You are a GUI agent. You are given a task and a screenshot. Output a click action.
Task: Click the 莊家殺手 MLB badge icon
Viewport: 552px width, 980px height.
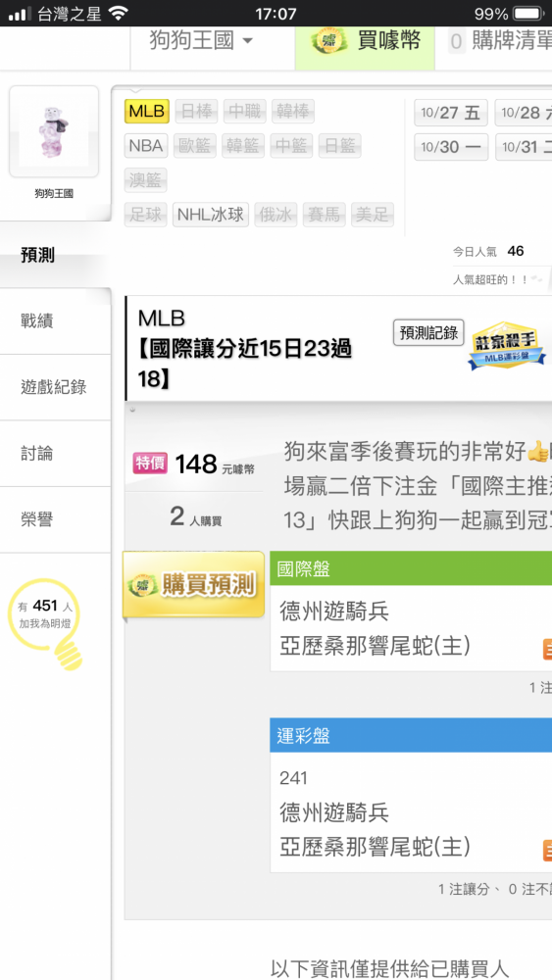(x=507, y=346)
